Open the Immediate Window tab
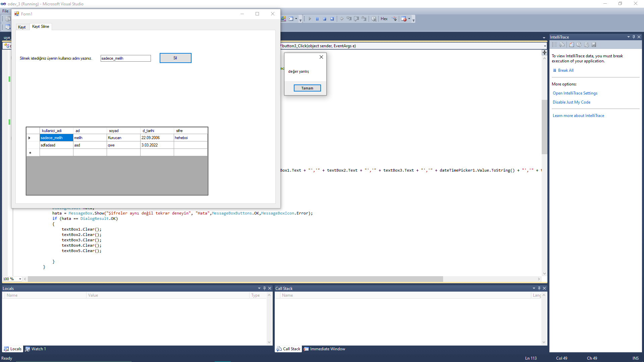 click(x=324, y=349)
